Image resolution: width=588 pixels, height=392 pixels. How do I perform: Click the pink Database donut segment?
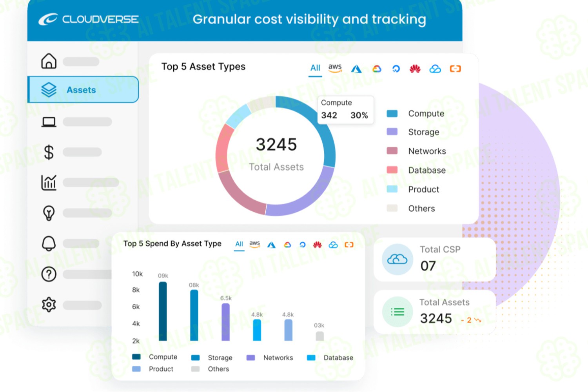(223, 149)
